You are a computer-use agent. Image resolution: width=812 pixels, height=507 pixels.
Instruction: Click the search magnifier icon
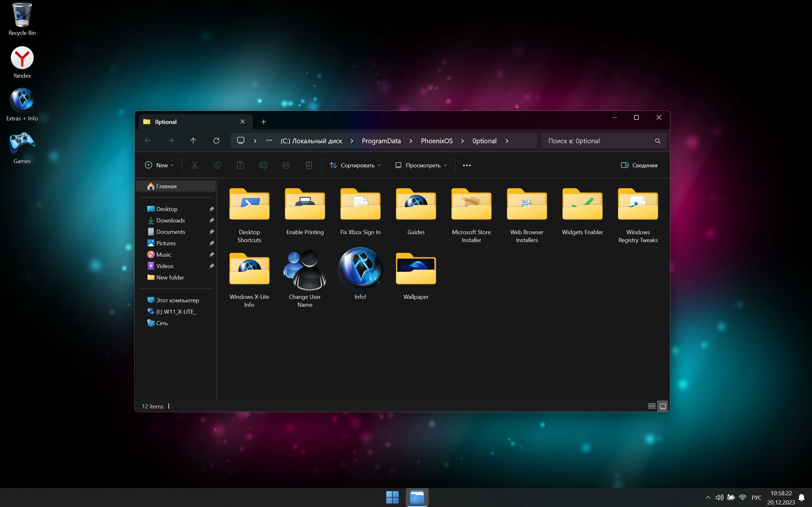(658, 141)
